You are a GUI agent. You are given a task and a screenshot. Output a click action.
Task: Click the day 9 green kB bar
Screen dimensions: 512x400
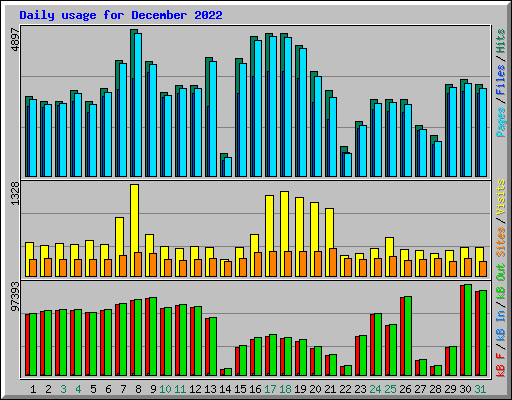coord(153,337)
